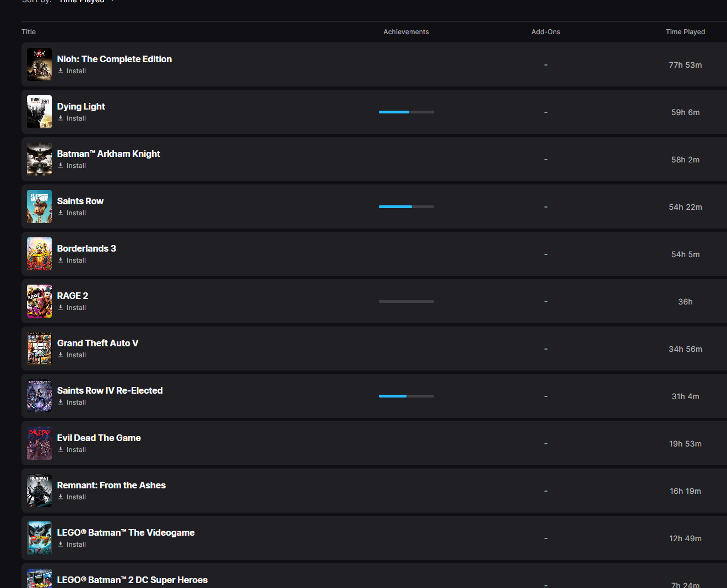This screenshot has height=588, width=727.
Task: Install Batman Arkham Knight
Action: click(x=72, y=166)
